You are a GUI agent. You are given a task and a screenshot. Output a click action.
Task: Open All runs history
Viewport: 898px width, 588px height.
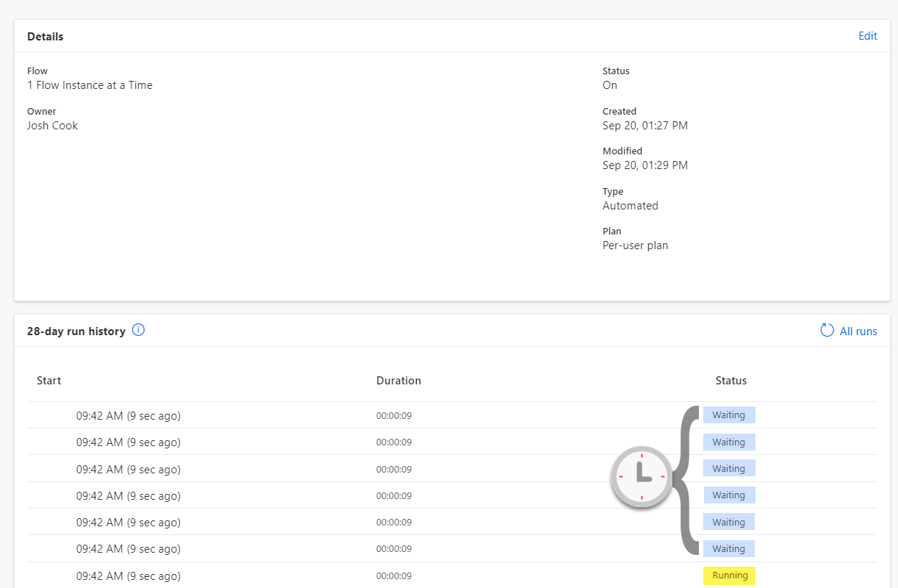857,331
